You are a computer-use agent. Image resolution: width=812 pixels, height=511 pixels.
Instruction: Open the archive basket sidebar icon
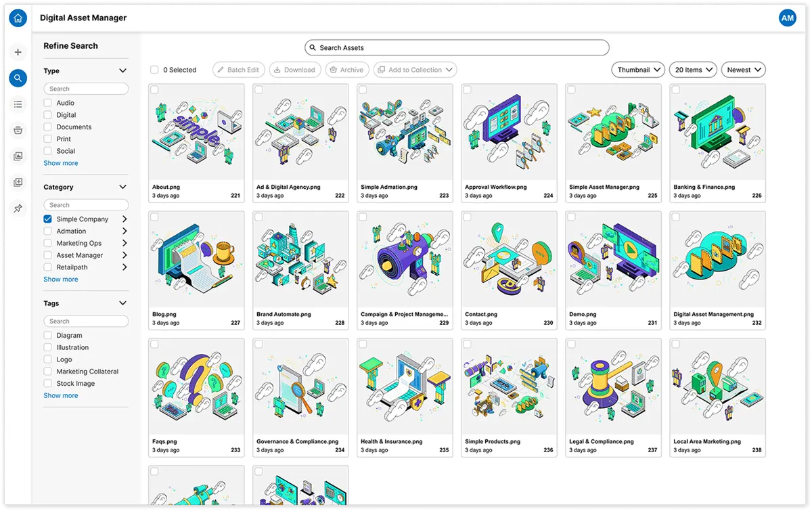18,131
